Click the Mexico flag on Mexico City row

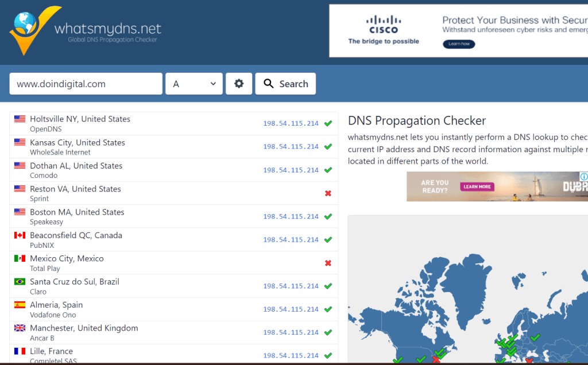(20, 258)
